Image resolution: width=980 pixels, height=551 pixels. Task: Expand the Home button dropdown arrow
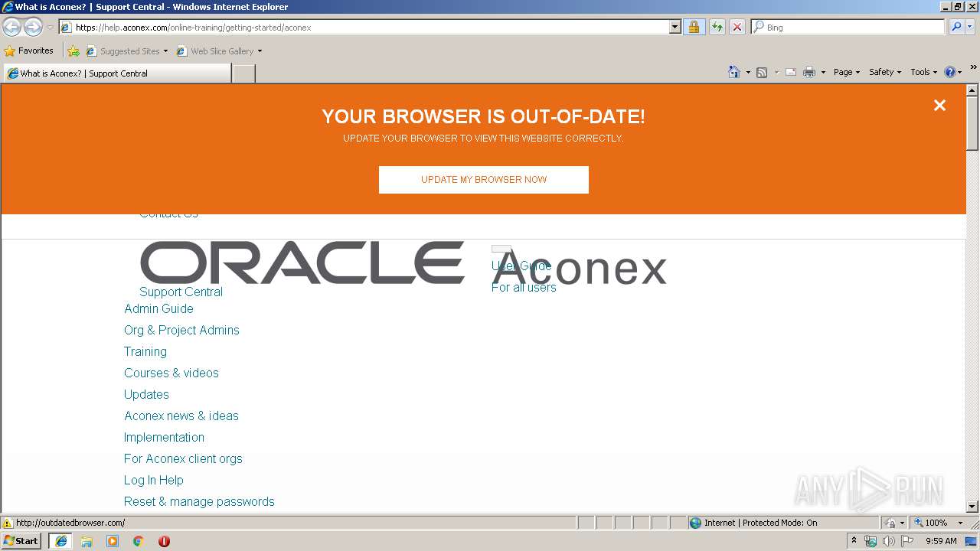748,72
